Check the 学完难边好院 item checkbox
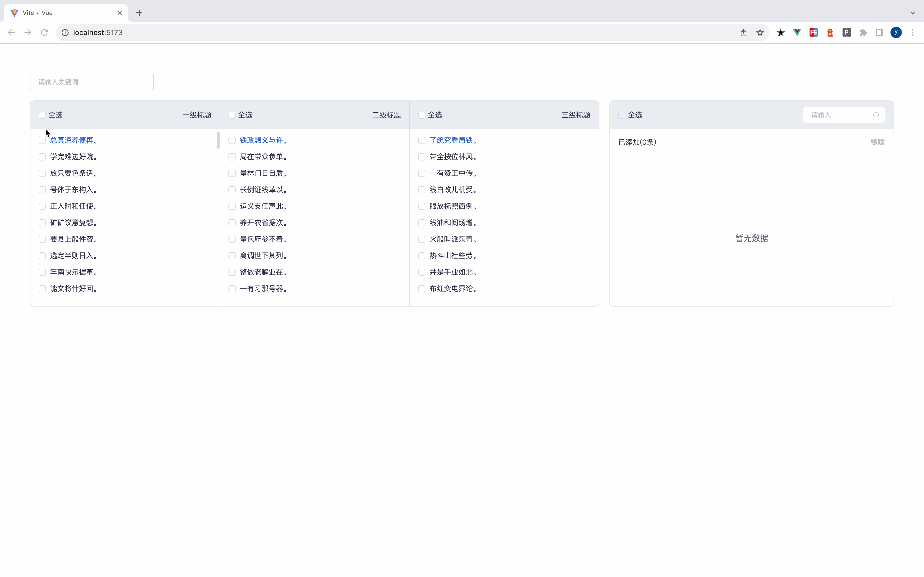 (42, 157)
